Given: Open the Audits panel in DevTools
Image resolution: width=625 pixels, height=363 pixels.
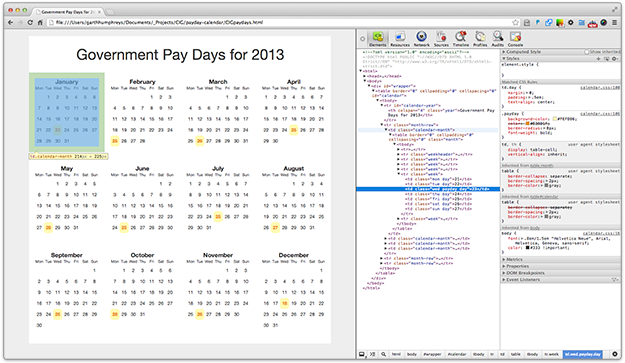Looking at the screenshot, I should click(x=497, y=39).
